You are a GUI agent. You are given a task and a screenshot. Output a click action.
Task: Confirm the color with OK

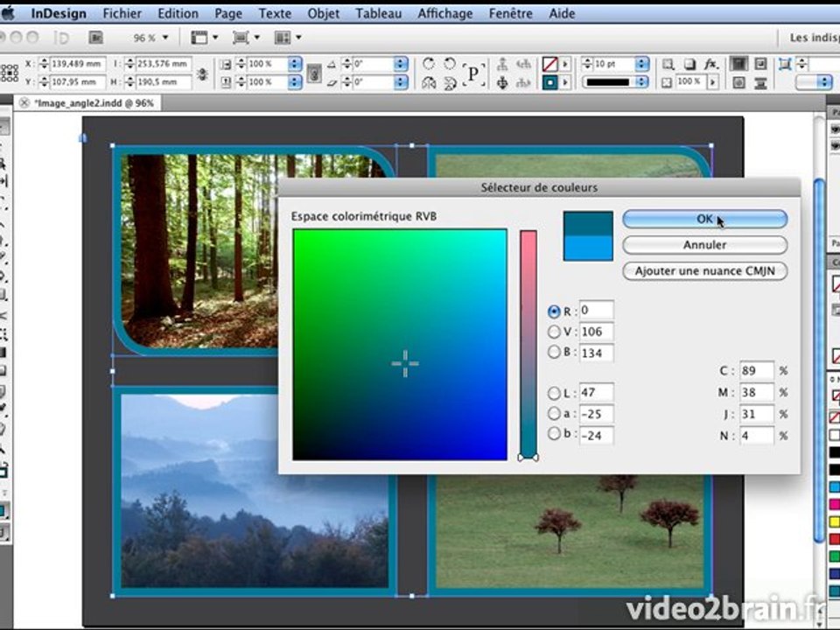705,219
